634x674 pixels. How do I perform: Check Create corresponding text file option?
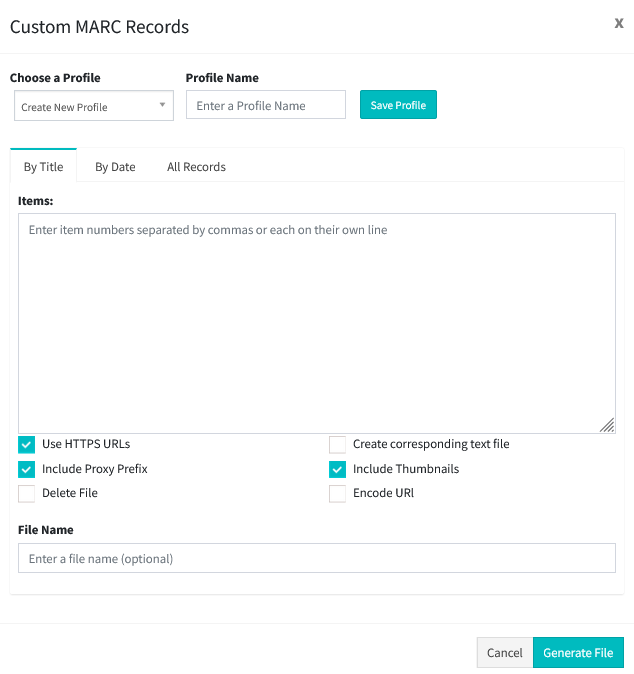337,444
